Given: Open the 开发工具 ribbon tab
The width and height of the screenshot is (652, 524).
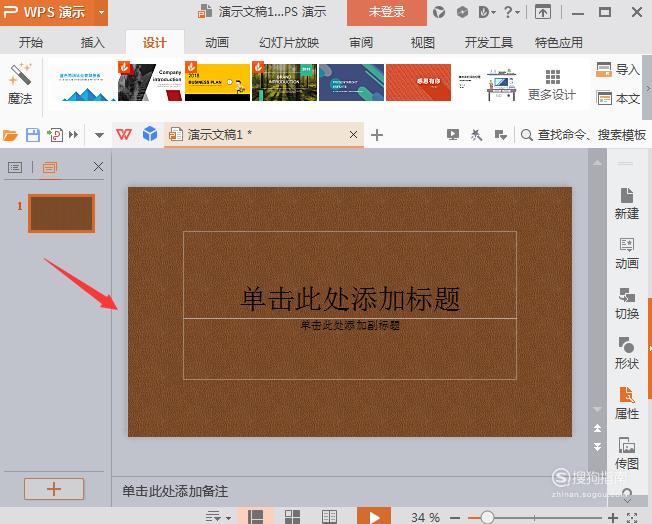Looking at the screenshot, I should click(489, 42).
